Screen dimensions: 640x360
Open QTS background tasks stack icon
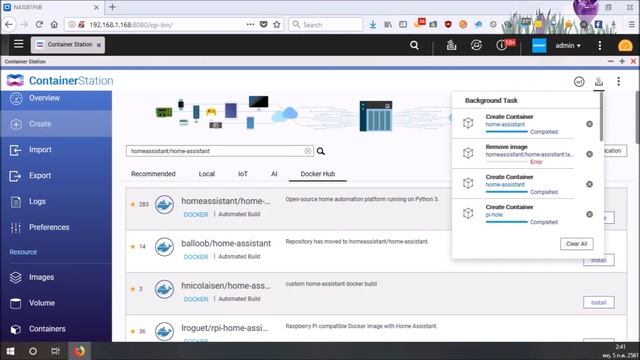tap(451, 45)
